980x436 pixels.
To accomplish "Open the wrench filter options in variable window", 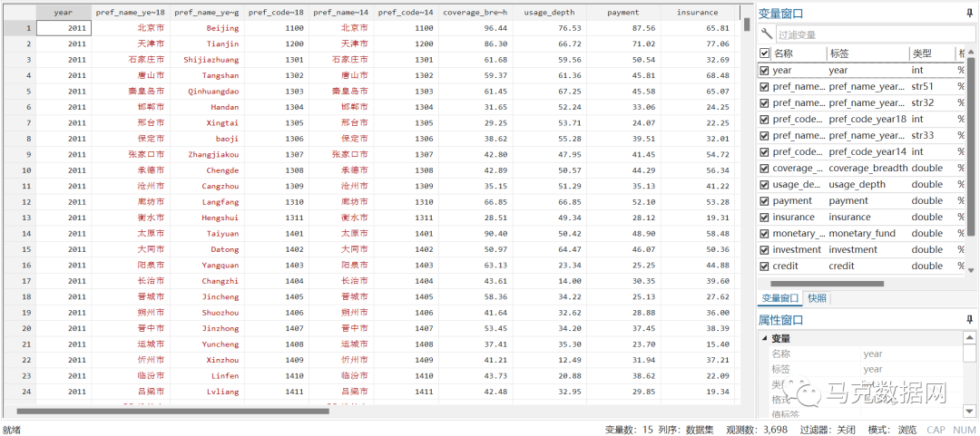I will (766, 34).
